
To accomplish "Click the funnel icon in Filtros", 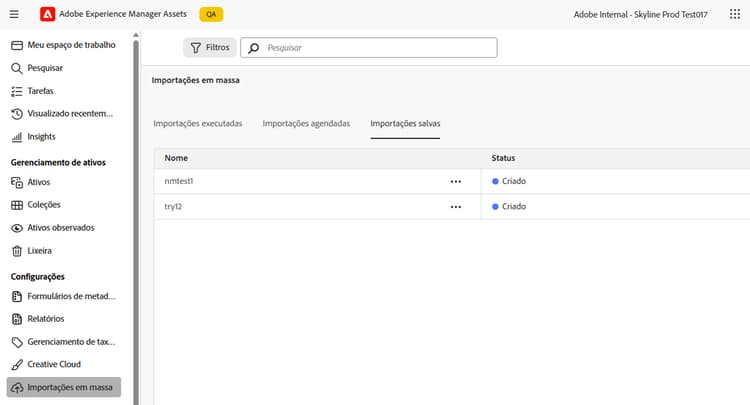I will (196, 48).
